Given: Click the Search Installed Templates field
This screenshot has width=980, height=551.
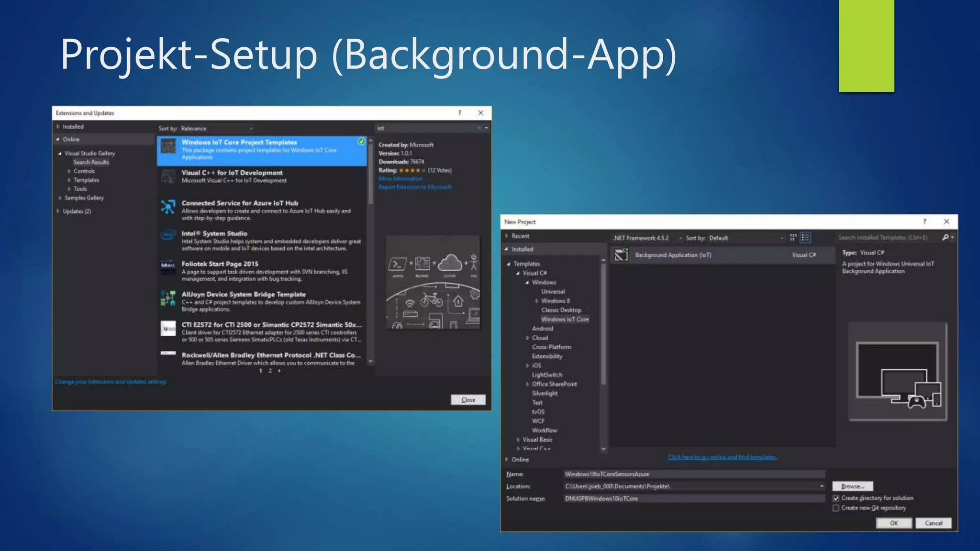Looking at the screenshot, I should point(889,237).
